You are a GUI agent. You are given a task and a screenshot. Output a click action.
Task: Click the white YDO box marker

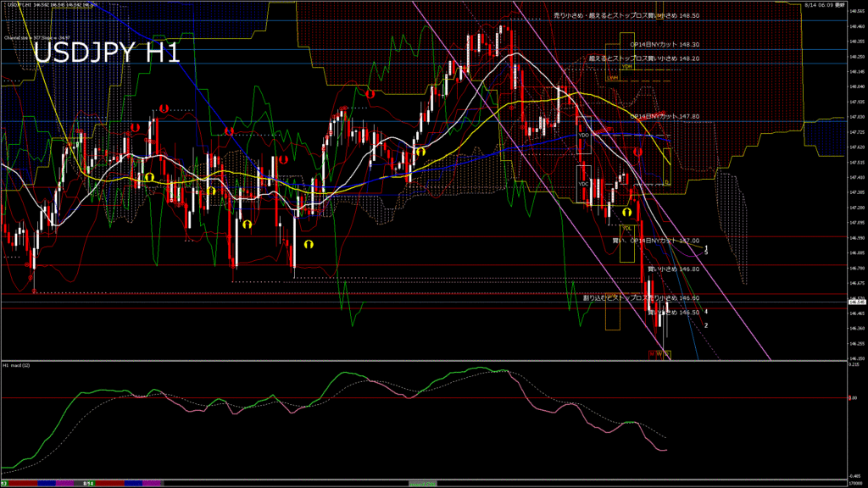(583, 135)
